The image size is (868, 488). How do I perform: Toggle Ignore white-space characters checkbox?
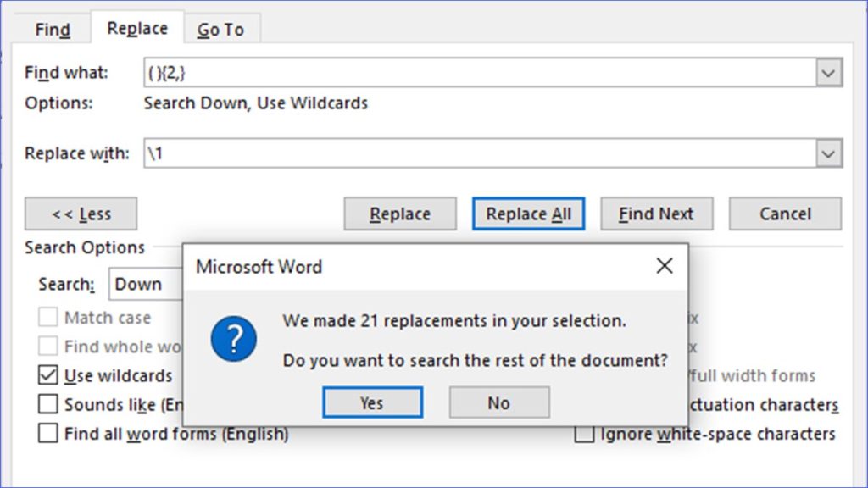pyautogui.click(x=584, y=434)
